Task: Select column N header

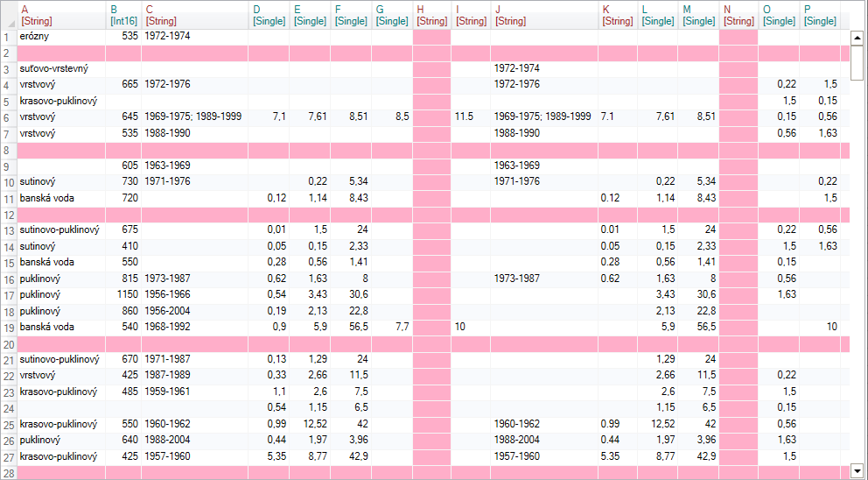Action: tap(738, 15)
